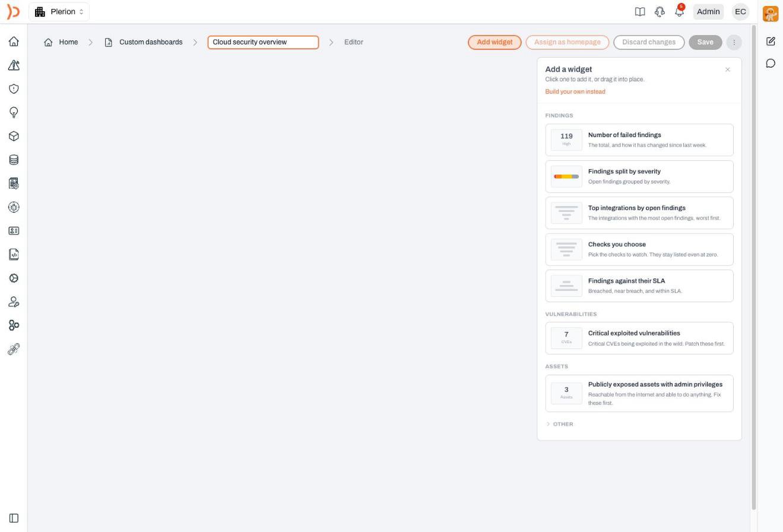Click the code file sidebar icon

[x=14, y=254]
